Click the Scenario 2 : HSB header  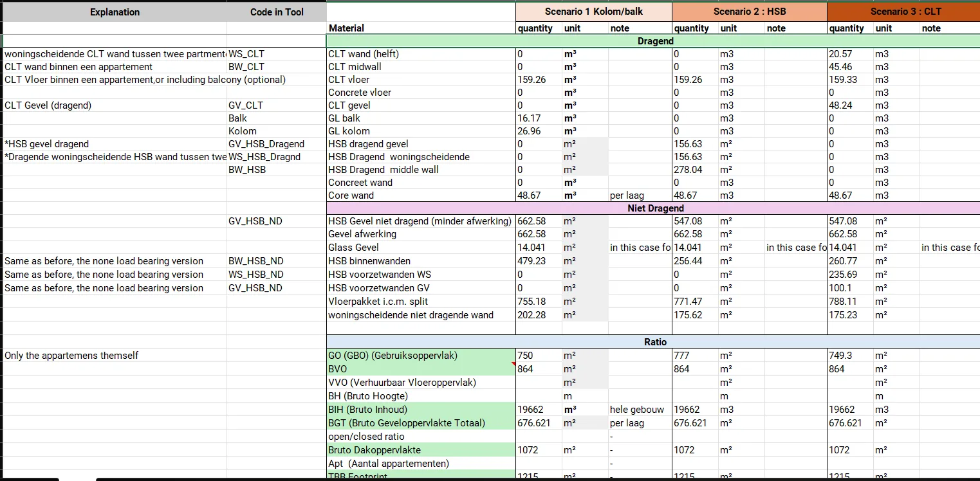750,12
